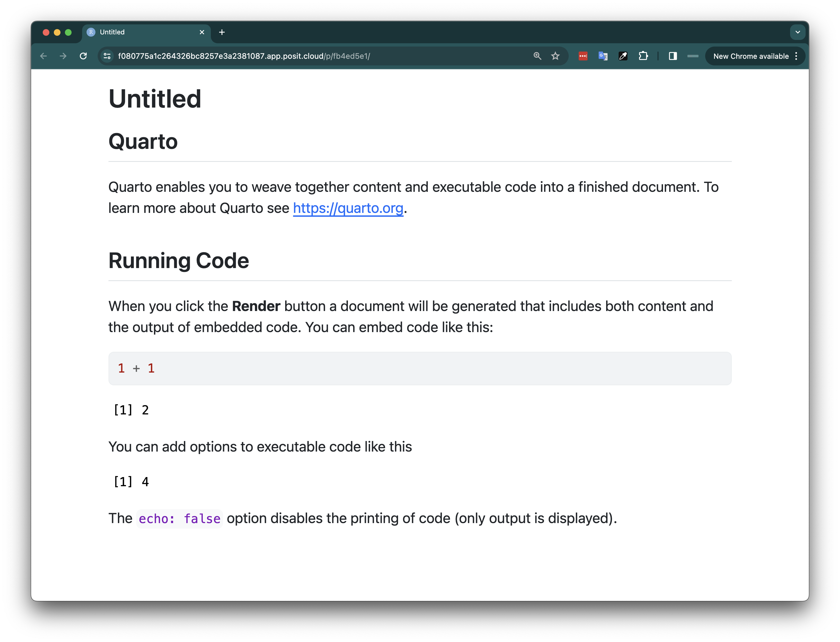Image resolution: width=840 pixels, height=642 pixels.
Task: Click 'You can add options' paragraph
Action: click(x=260, y=447)
